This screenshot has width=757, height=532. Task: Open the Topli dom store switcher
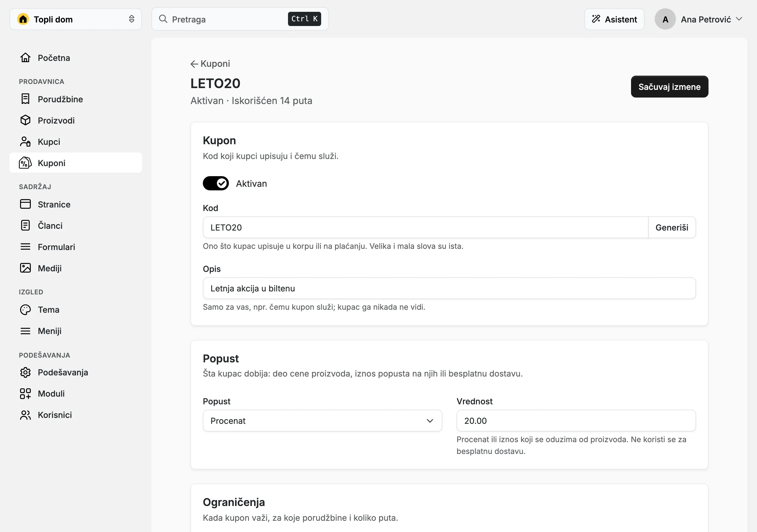(76, 19)
